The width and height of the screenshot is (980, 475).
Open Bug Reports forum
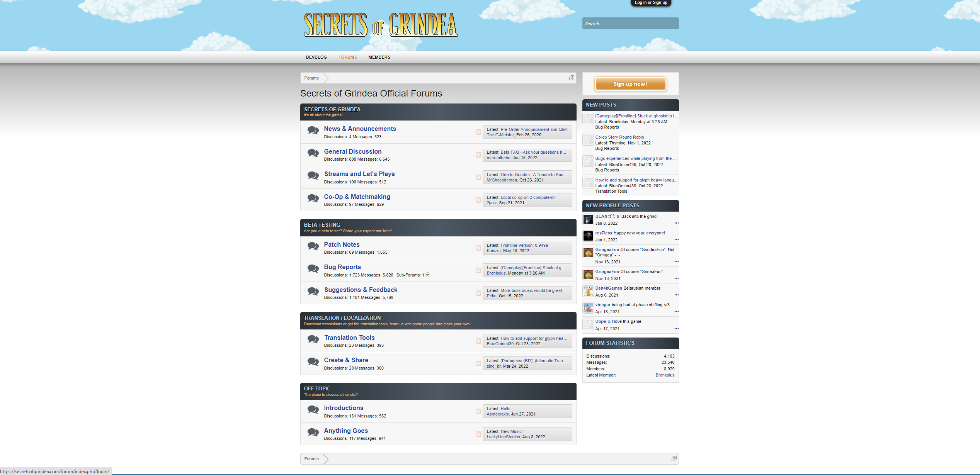coord(342,267)
